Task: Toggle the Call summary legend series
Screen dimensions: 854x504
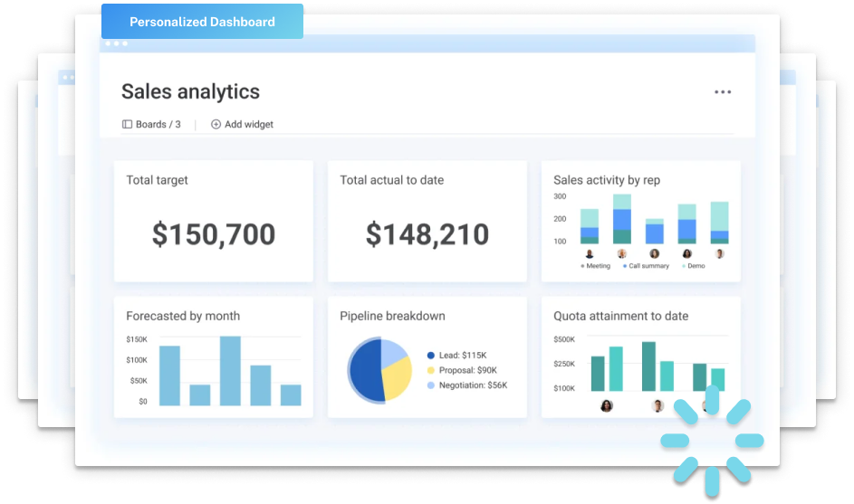Action: click(x=645, y=266)
